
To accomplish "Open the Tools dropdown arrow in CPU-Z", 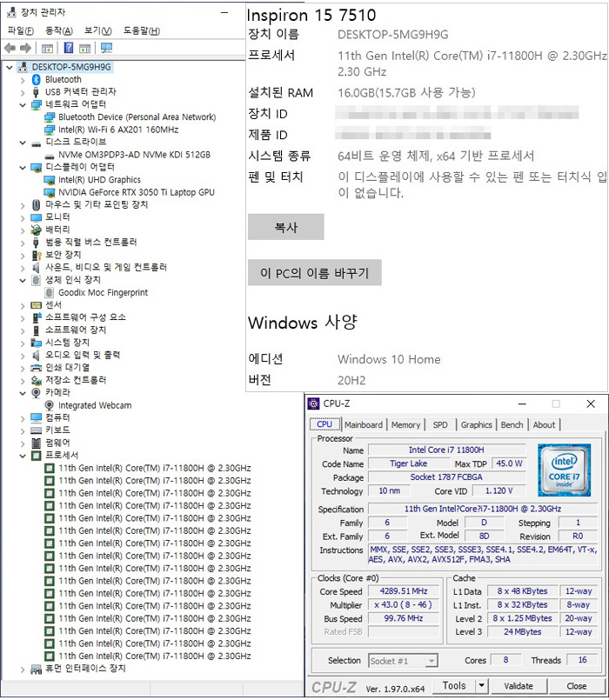I will tap(481, 685).
